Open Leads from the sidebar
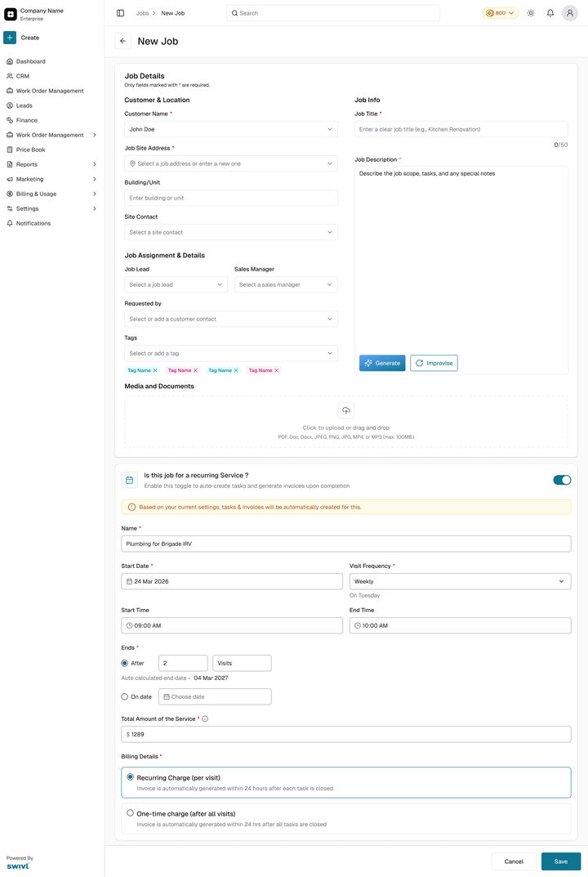This screenshot has width=588, height=877. pyautogui.click(x=24, y=105)
